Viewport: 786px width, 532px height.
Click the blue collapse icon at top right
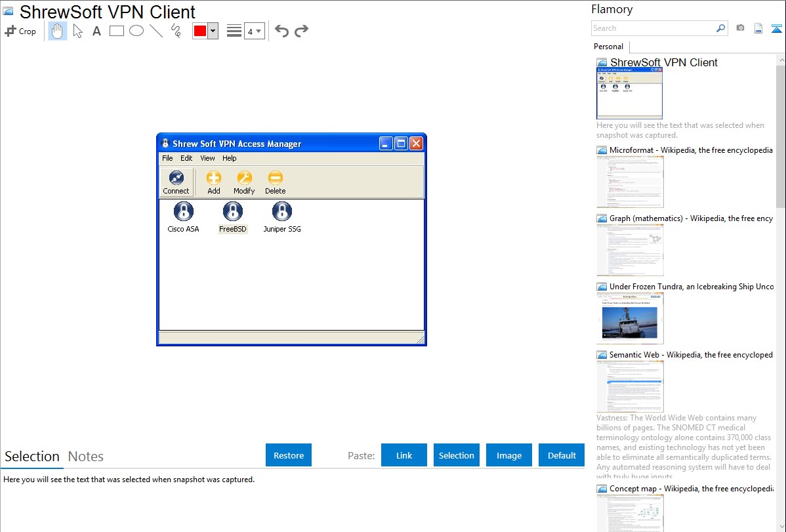(776, 28)
